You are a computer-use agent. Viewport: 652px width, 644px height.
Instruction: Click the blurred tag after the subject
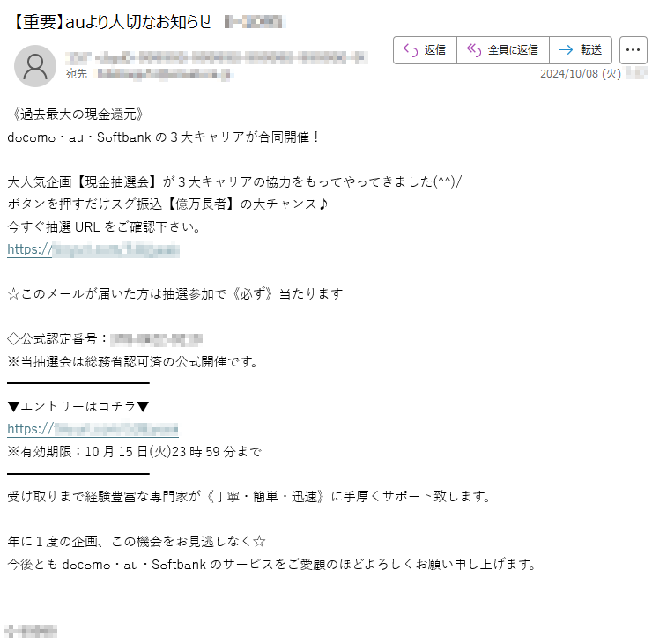click(x=255, y=22)
